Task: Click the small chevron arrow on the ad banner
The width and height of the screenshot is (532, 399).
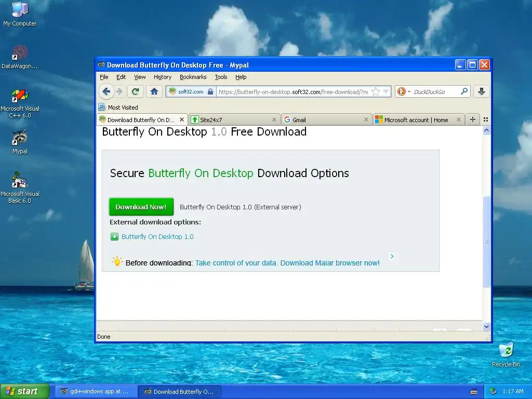Action: click(x=392, y=257)
